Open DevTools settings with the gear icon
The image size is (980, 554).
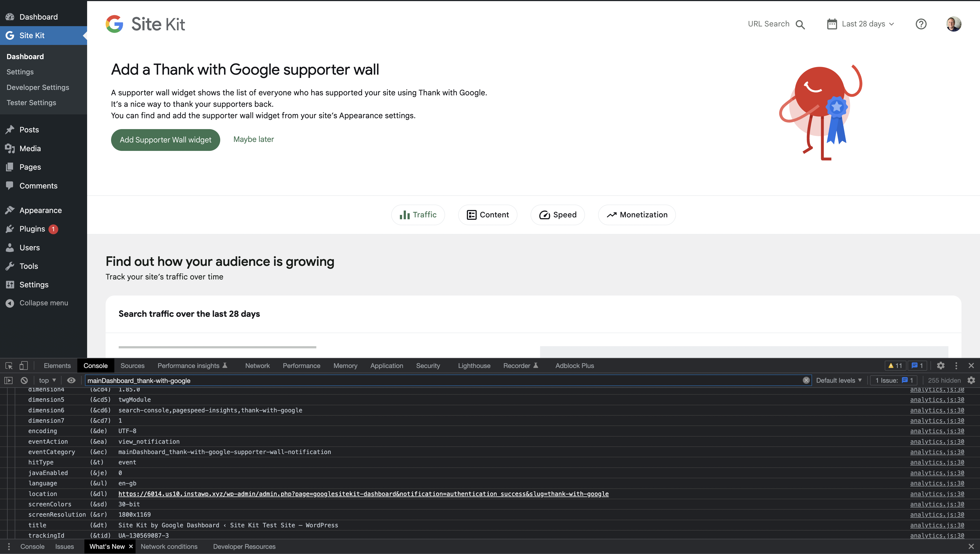[x=941, y=366]
